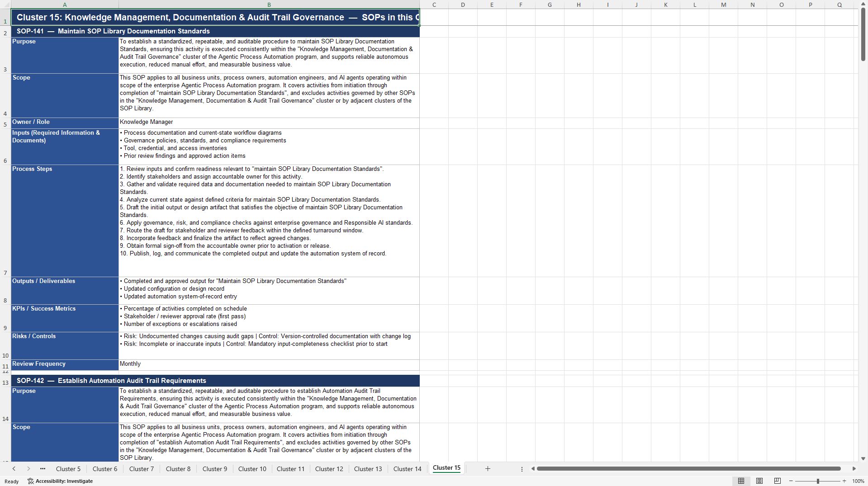The image size is (868, 486).
Task: Adjust the zoom slider handle
Action: (818, 481)
